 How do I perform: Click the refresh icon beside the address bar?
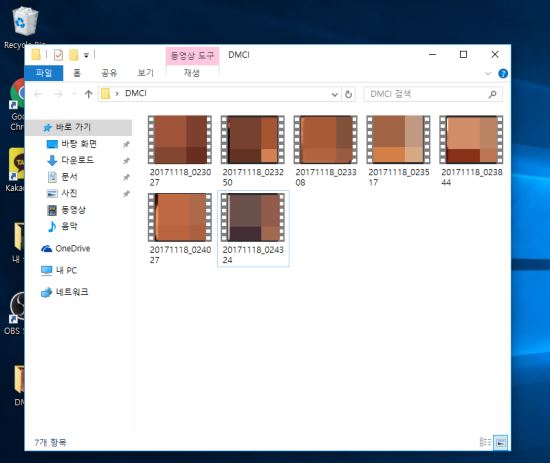(348, 94)
